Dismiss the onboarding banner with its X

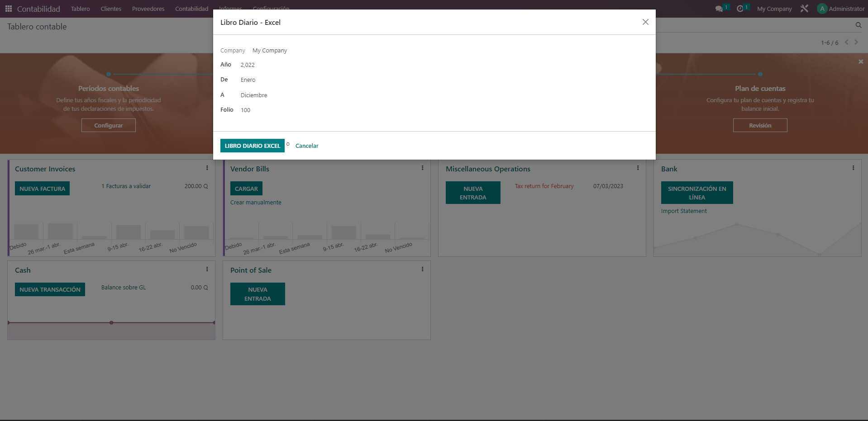860,61
